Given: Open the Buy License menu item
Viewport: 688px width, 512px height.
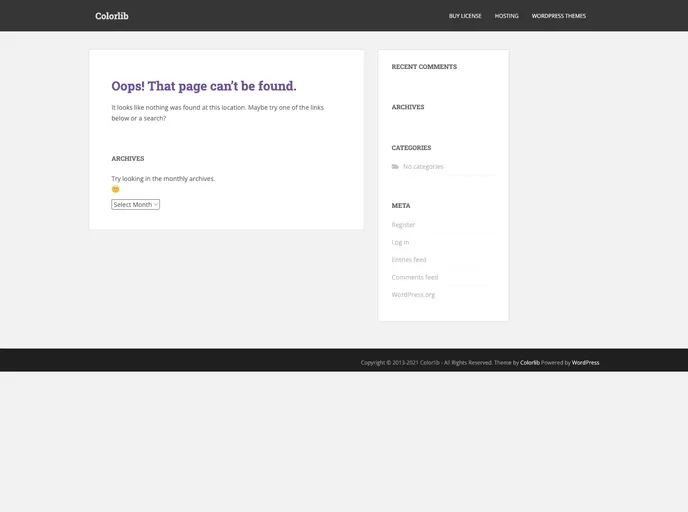Looking at the screenshot, I should (x=465, y=16).
